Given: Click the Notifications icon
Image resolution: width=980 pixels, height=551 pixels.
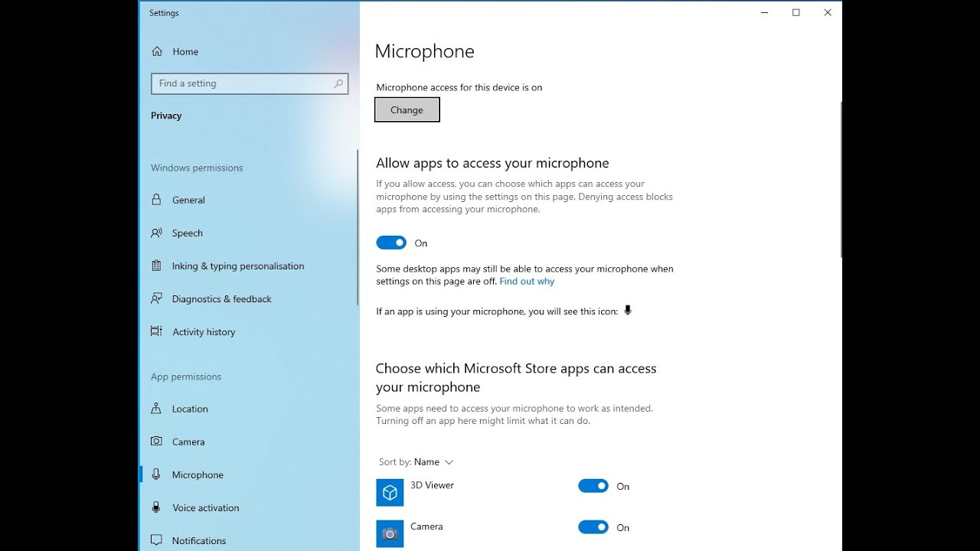Looking at the screenshot, I should [156, 540].
